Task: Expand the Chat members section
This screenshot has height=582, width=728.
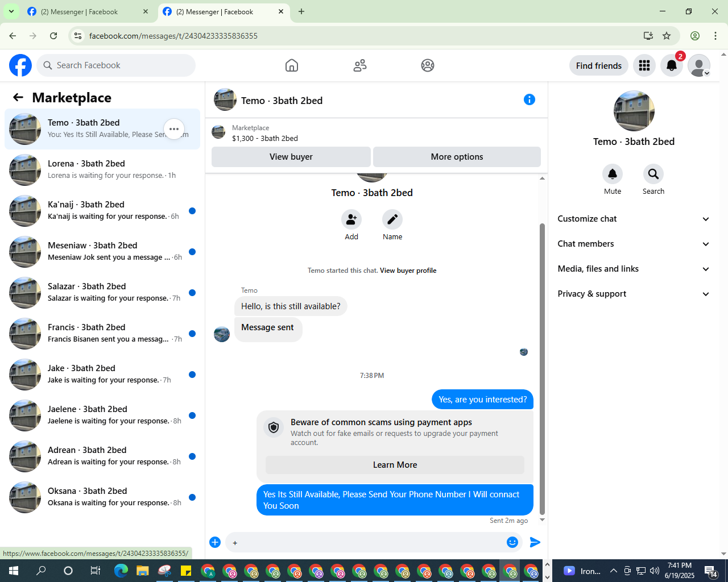Action: pos(634,244)
